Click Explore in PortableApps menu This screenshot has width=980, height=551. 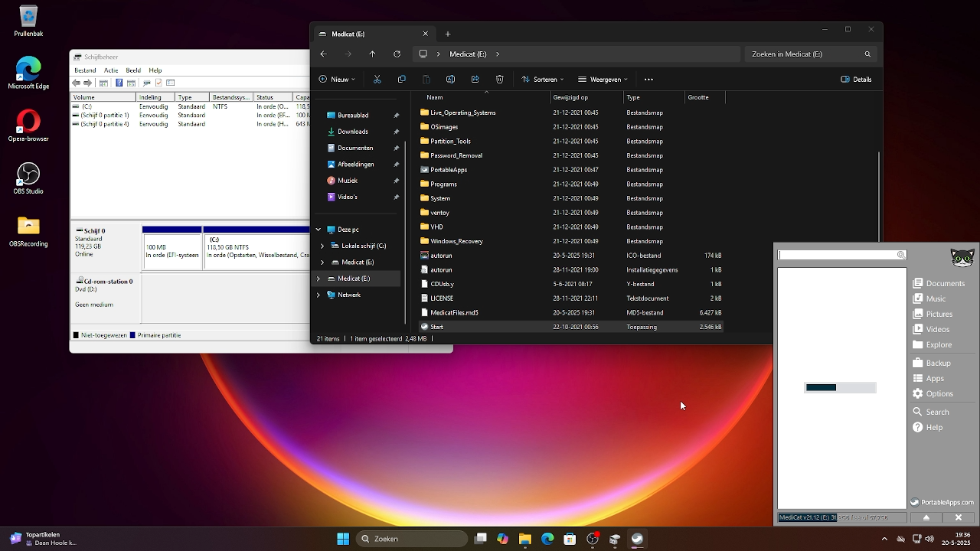pos(932,344)
